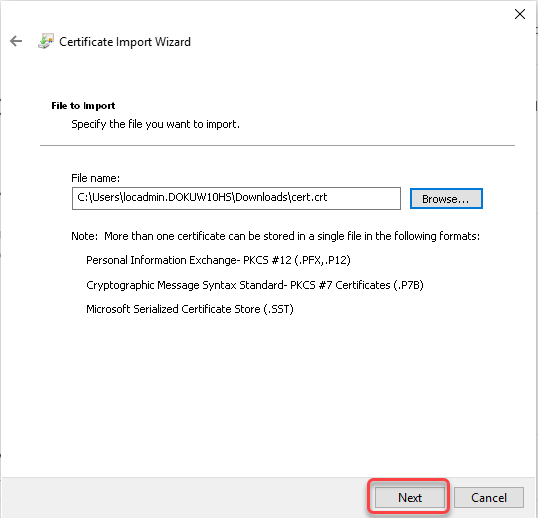The width and height of the screenshot is (538, 518).
Task: Open the Browse... file picker
Action: tap(446, 198)
